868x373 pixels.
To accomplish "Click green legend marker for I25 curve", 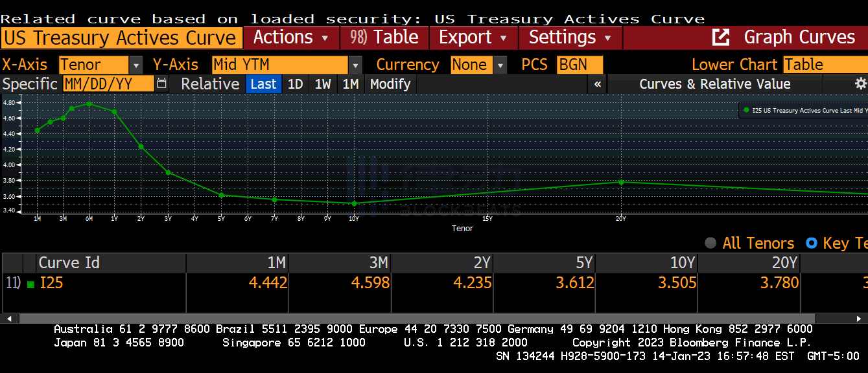I will click(747, 111).
